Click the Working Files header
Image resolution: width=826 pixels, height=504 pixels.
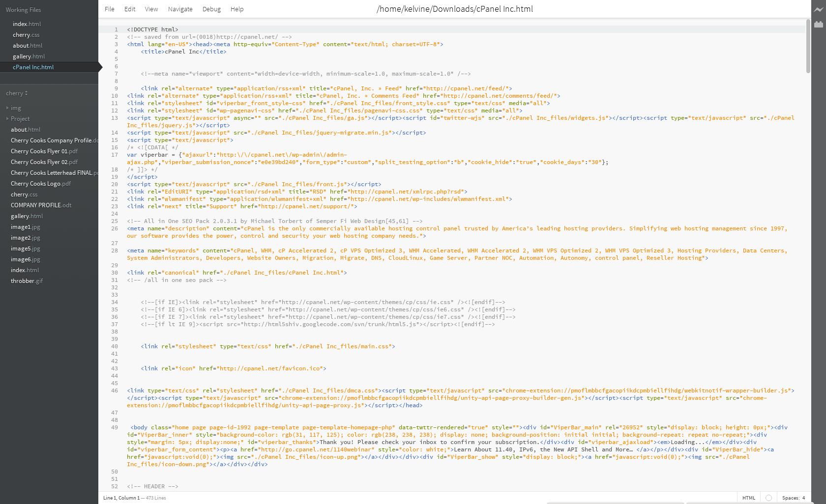pos(24,10)
